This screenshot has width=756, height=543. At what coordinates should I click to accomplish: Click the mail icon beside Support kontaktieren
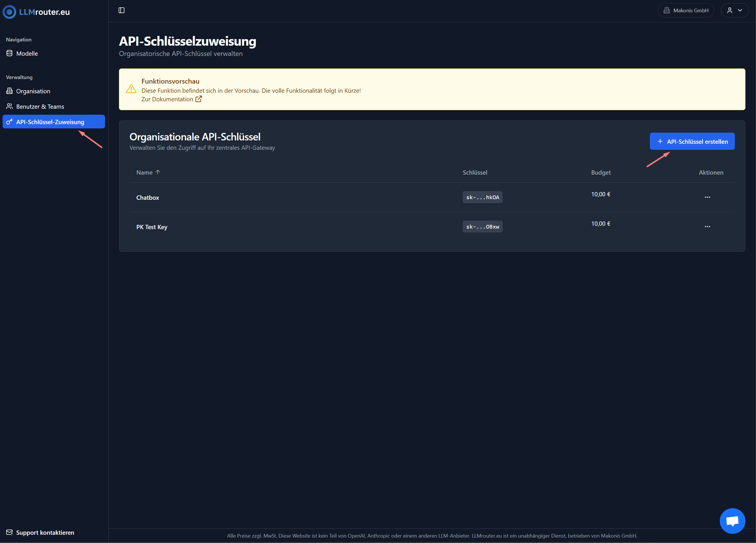pos(10,532)
